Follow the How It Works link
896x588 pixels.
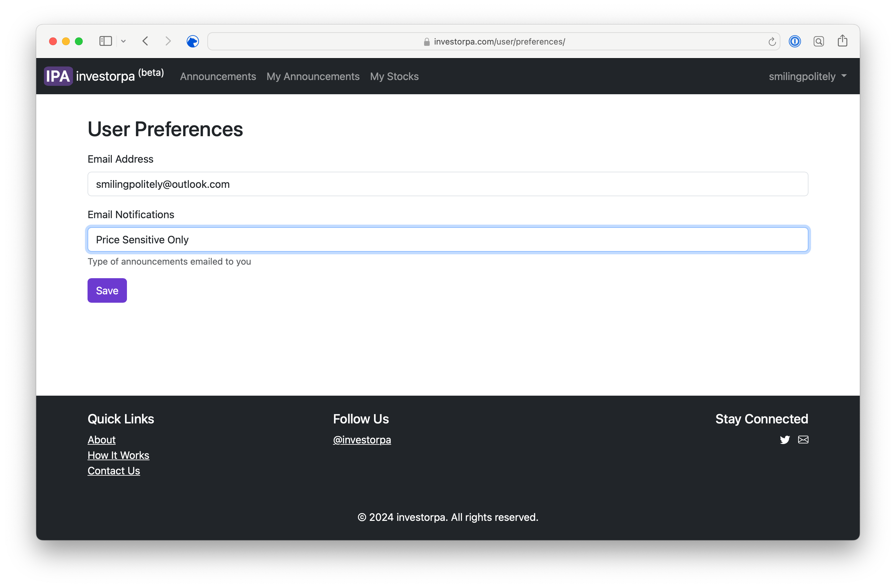pos(118,455)
